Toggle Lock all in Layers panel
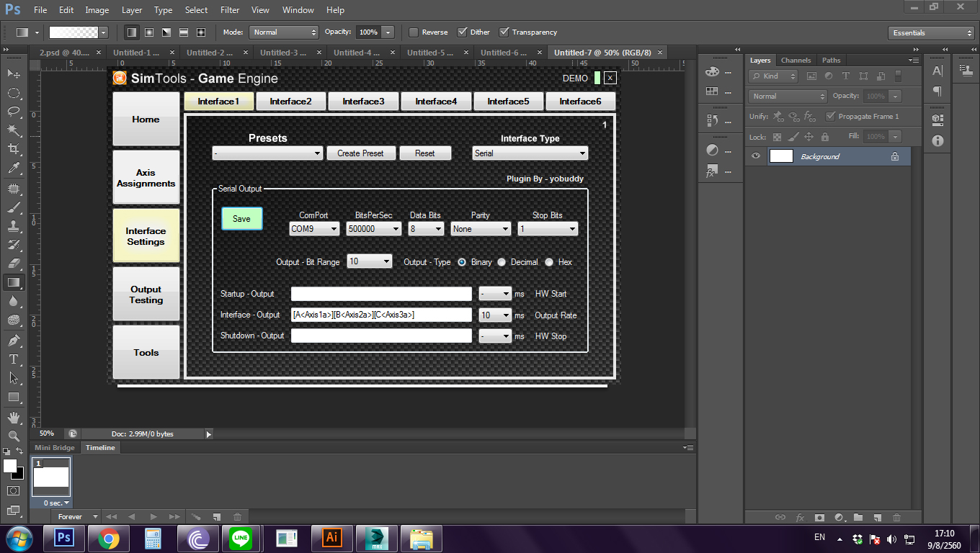The image size is (980, 553). click(x=824, y=137)
